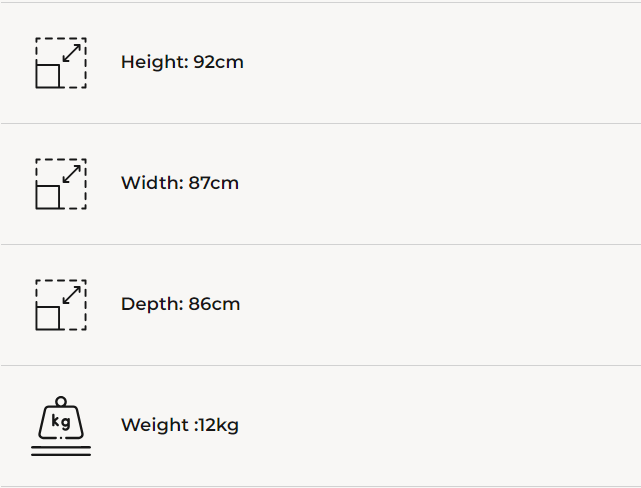The height and width of the screenshot is (488, 641).
Task: Click the 87cm value
Action: pos(213,183)
